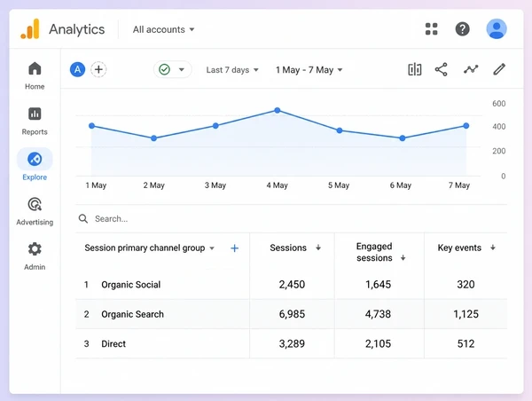532x401 pixels.
Task: Click the 4 May peak data point
Action: coord(278,110)
